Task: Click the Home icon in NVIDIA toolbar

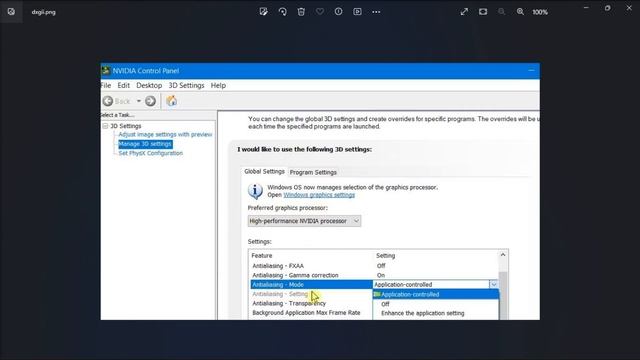Action: [171, 101]
